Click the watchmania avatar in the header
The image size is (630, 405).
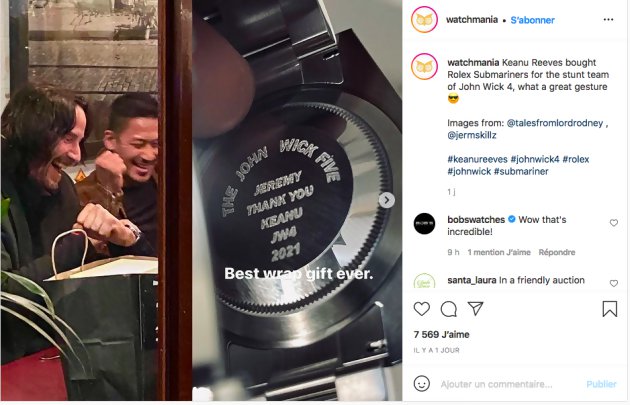pos(424,19)
